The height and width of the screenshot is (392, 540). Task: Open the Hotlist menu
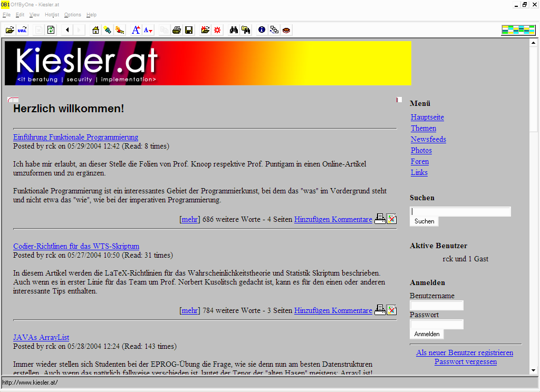pyautogui.click(x=52, y=15)
